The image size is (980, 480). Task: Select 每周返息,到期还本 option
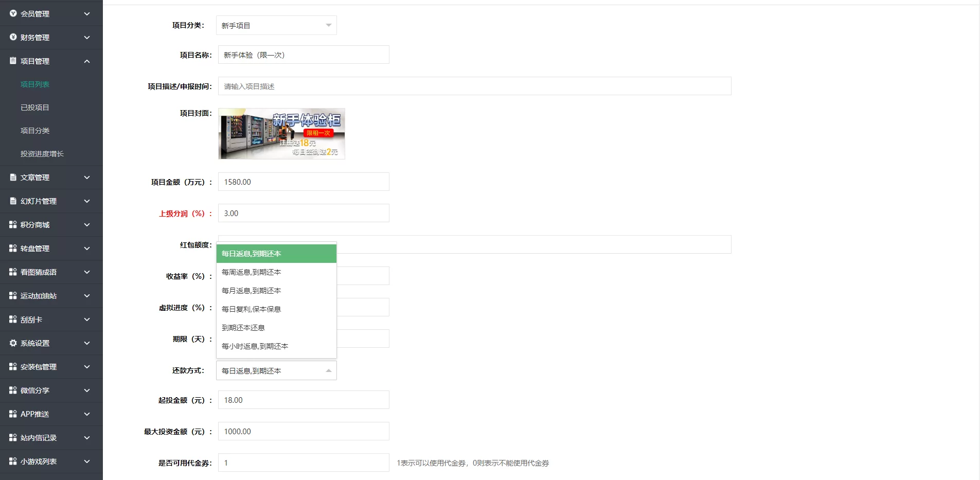(x=252, y=272)
